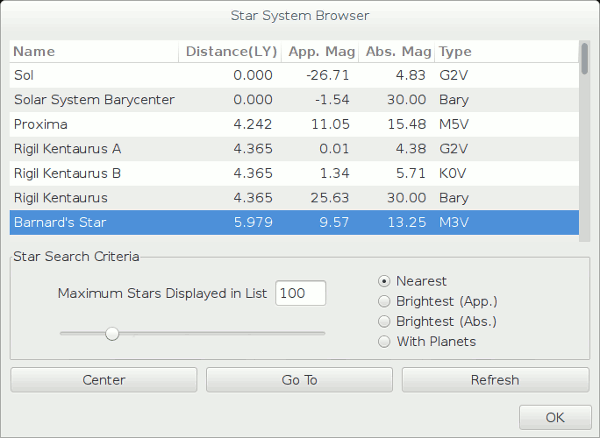Click the maximum stars slider handle

tap(112, 333)
